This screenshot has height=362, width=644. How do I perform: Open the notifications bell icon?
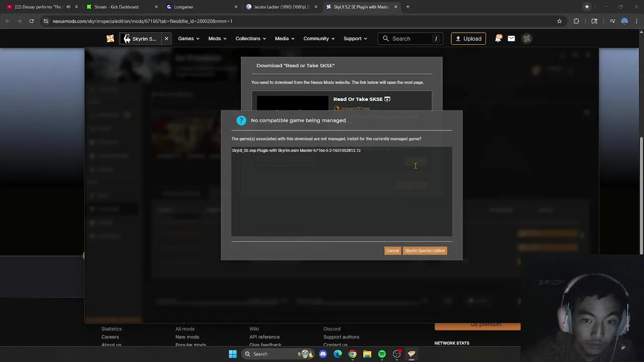[x=498, y=38]
